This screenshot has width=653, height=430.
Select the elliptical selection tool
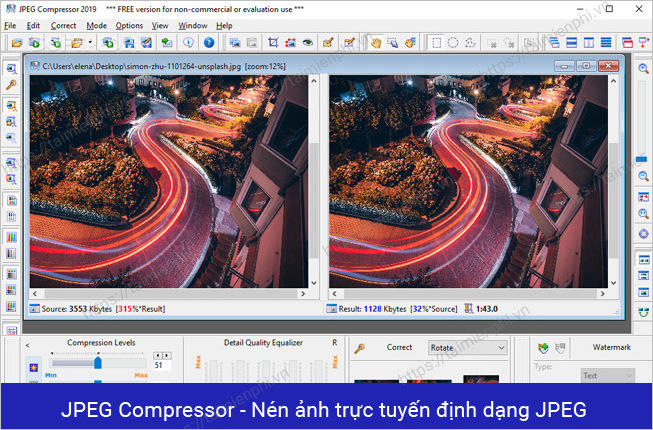[453, 42]
